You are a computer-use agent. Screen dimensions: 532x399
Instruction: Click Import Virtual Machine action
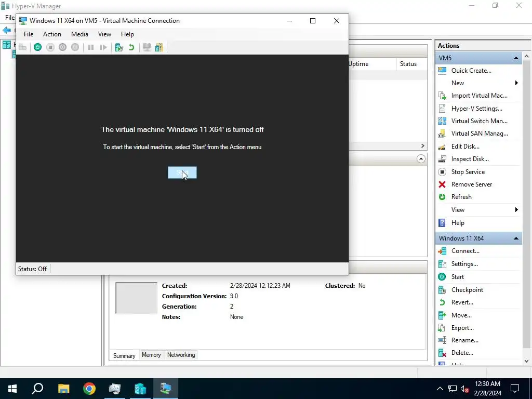[x=479, y=96]
